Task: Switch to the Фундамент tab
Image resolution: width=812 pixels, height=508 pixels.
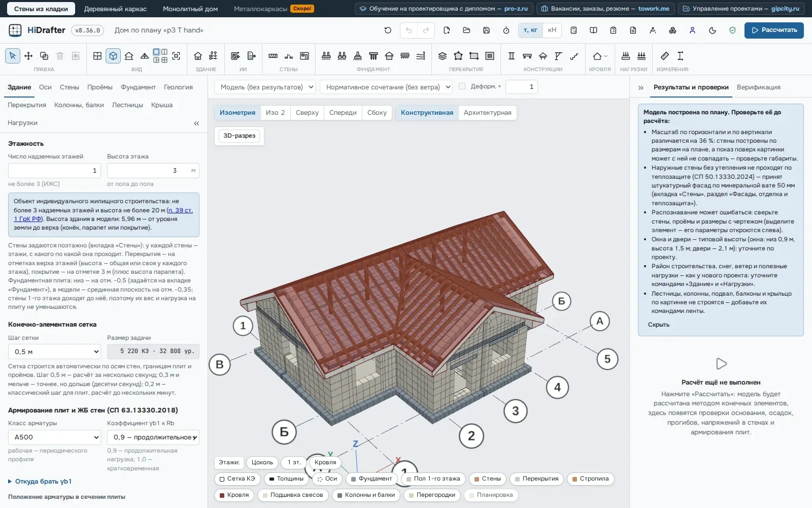Action: pos(138,87)
